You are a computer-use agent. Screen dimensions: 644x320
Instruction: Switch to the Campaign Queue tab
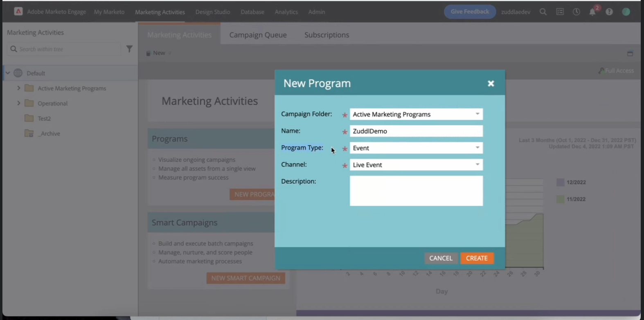point(258,35)
